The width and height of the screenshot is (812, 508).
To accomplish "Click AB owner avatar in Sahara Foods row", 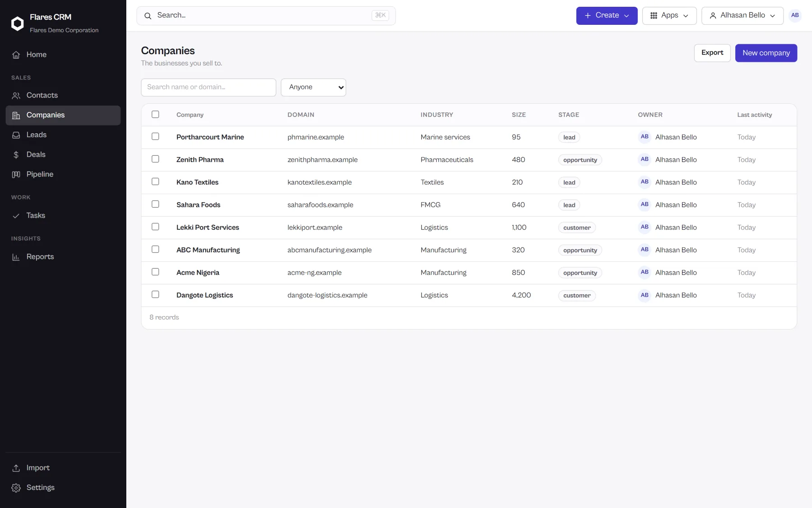I will pyautogui.click(x=645, y=205).
